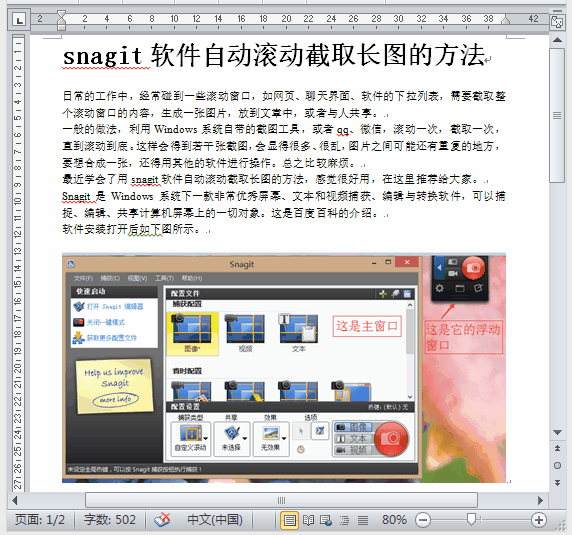572x535 pixels.
Task: Open 帮助(H) menu in Snagit picture
Action: coord(192,278)
